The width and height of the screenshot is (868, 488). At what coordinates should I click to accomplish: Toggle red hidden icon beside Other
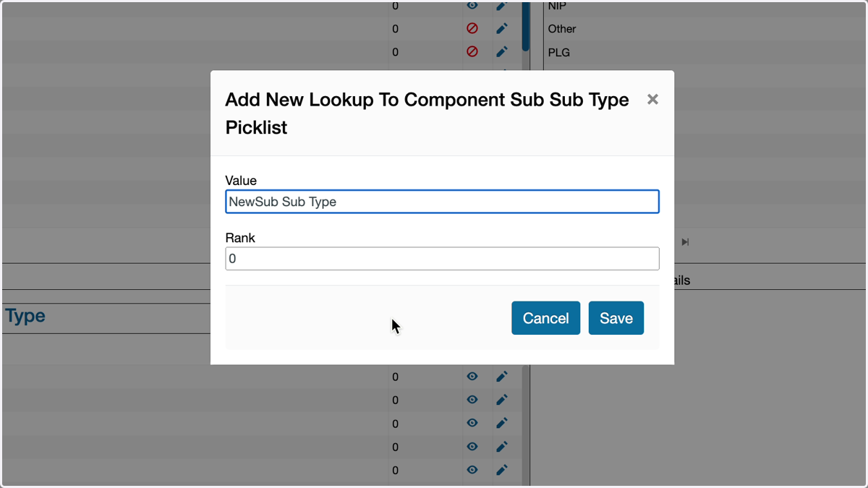pos(472,29)
